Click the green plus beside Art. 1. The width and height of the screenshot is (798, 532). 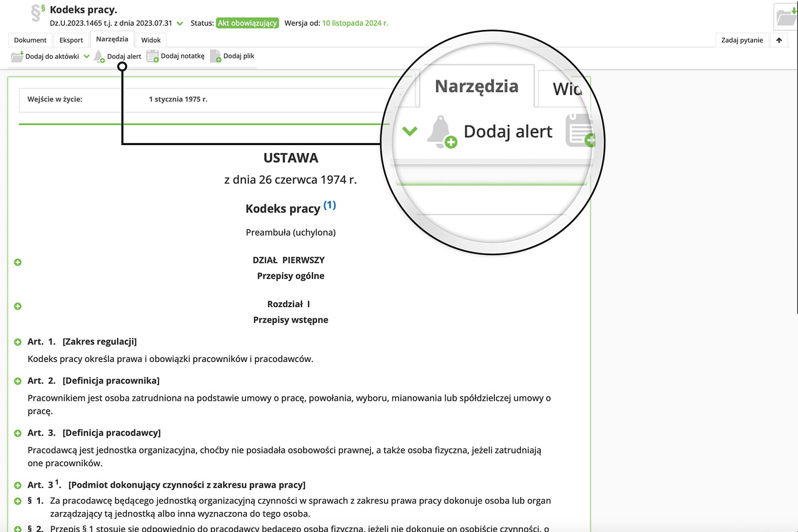coord(18,342)
